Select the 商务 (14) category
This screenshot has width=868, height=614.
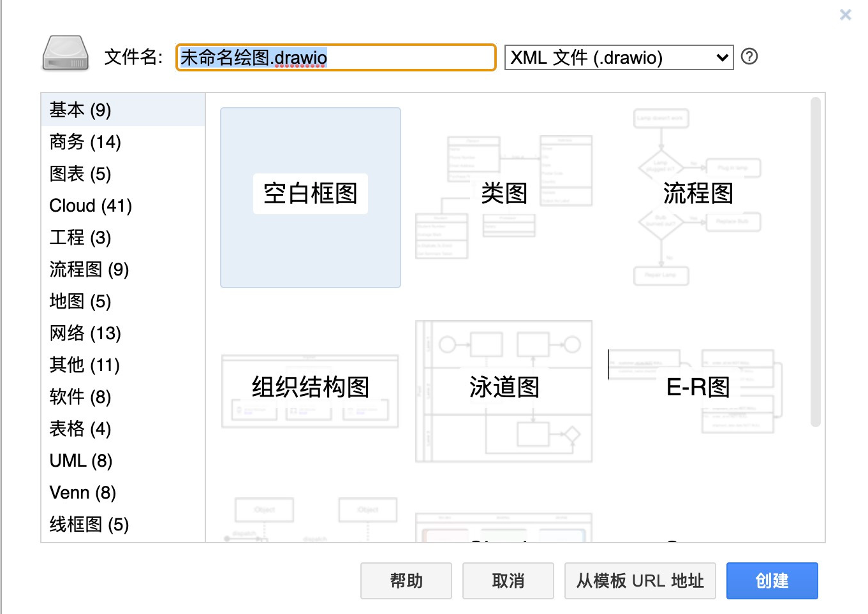point(123,142)
